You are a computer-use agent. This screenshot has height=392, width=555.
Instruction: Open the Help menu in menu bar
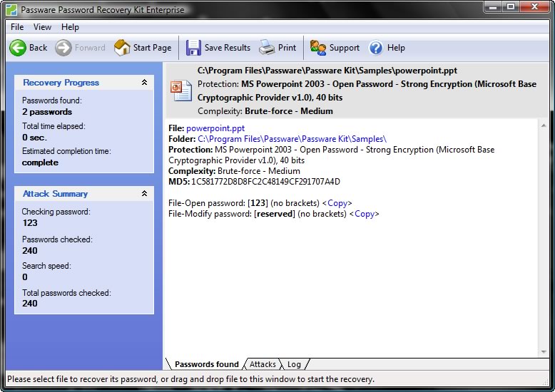click(x=70, y=27)
